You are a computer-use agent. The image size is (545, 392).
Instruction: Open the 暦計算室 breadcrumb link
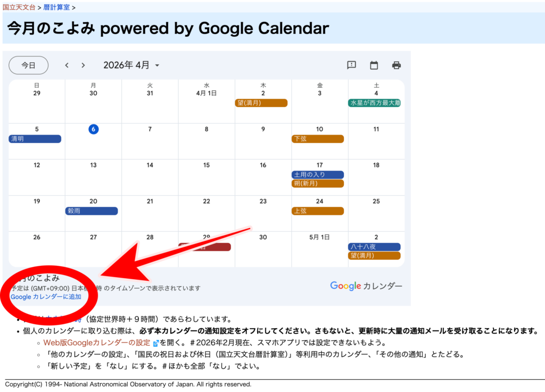[x=57, y=7]
